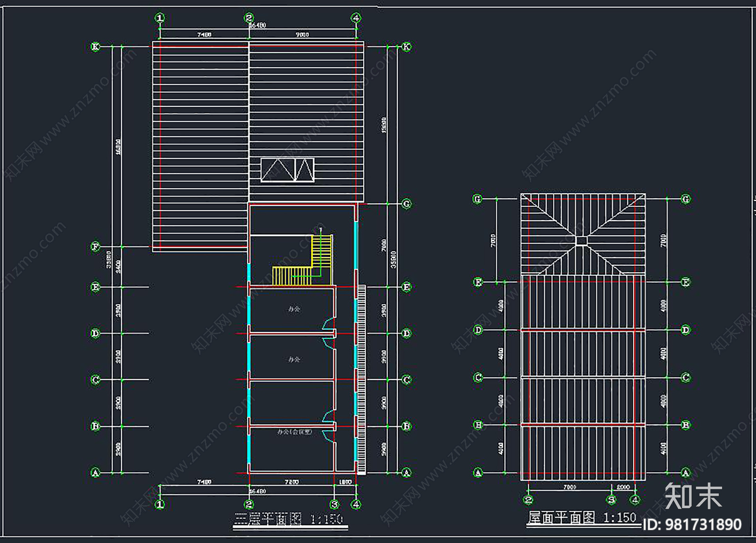Viewport: 756px width, 543px height.
Task: Click the large 知末 logo
Action: pos(693,496)
